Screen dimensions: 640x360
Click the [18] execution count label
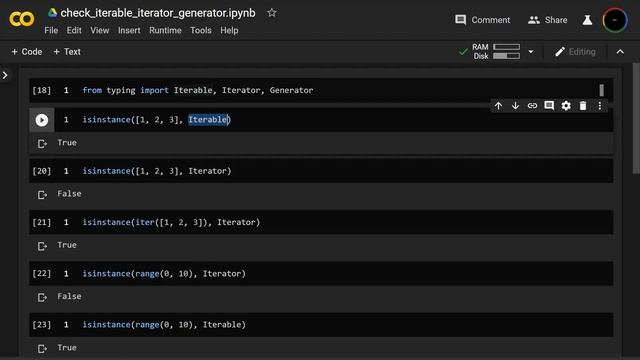pos(42,90)
